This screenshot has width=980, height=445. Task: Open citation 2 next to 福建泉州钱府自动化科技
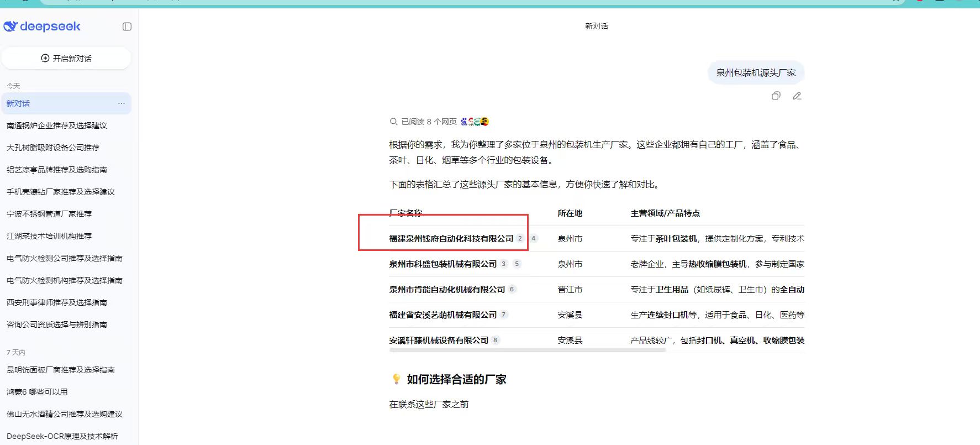click(520, 238)
